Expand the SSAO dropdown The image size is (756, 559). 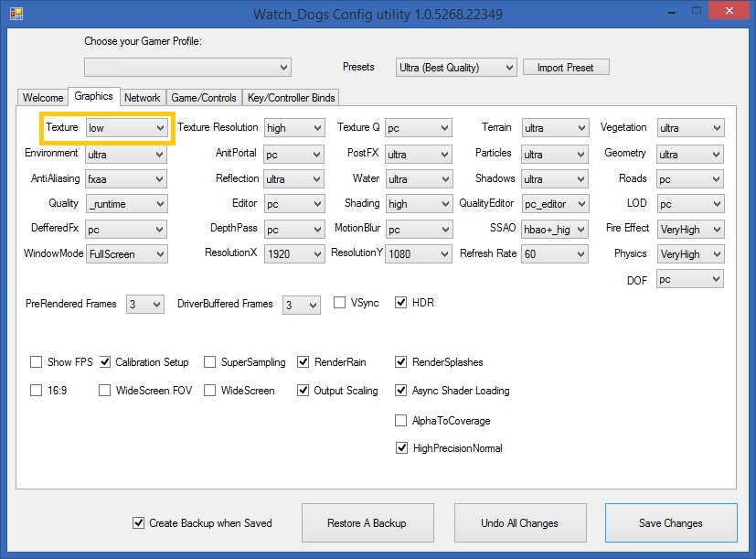point(555,230)
